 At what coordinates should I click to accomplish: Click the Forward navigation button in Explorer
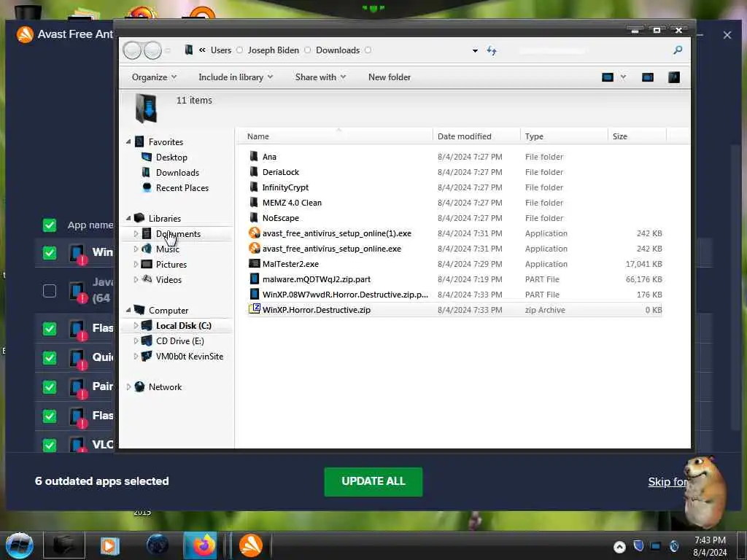point(152,50)
